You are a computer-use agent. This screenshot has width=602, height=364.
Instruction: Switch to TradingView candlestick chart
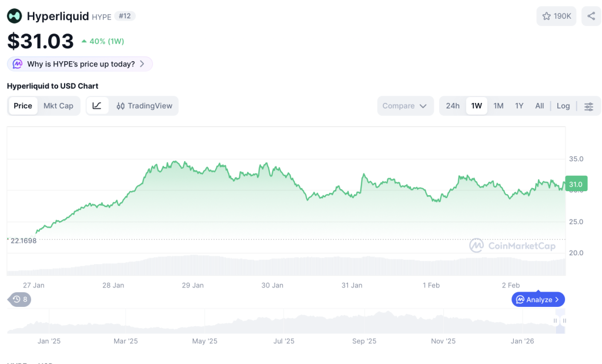click(145, 106)
